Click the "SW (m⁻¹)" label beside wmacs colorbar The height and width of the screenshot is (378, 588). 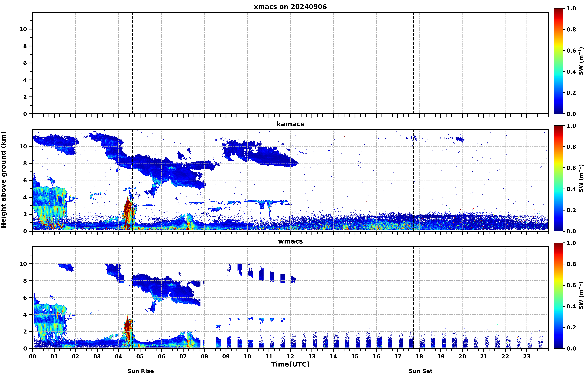pyautogui.click(x=581, y=296)
